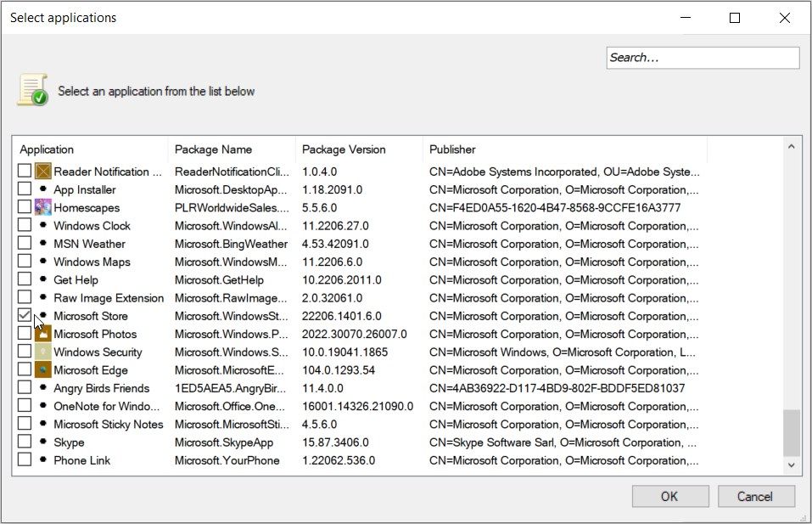Screen dimensions: 812x524
Task: Check the Skype application checkbox
Action: (25, 442)
